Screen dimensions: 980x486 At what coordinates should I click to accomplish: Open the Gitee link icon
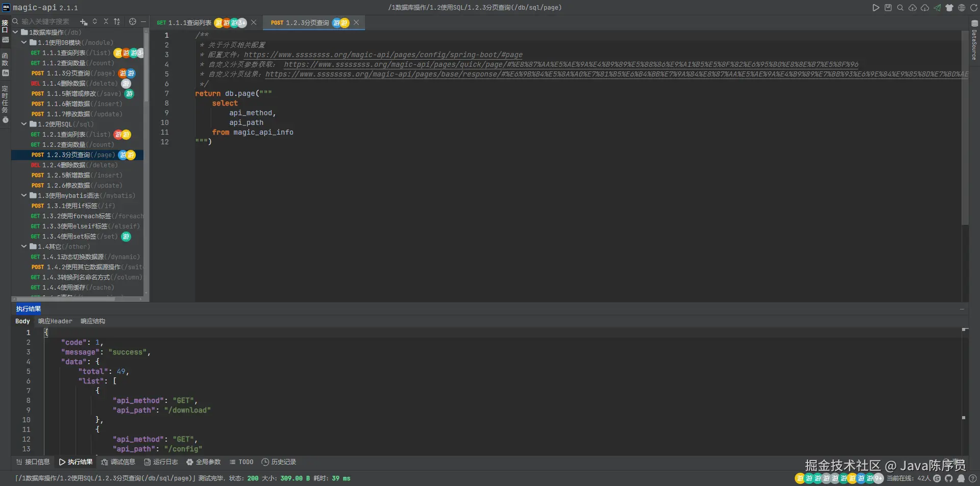pyautogui.click(x=937, y=478)
